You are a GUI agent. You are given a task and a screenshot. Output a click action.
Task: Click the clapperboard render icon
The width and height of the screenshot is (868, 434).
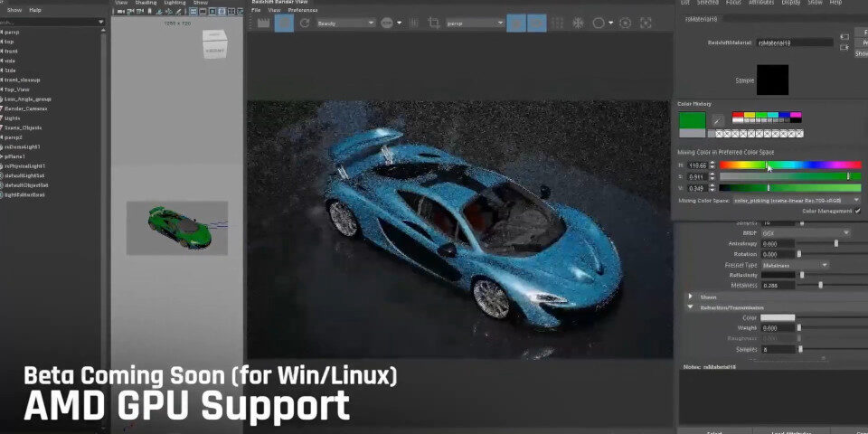pyautogui.click(x=263, y=23)
